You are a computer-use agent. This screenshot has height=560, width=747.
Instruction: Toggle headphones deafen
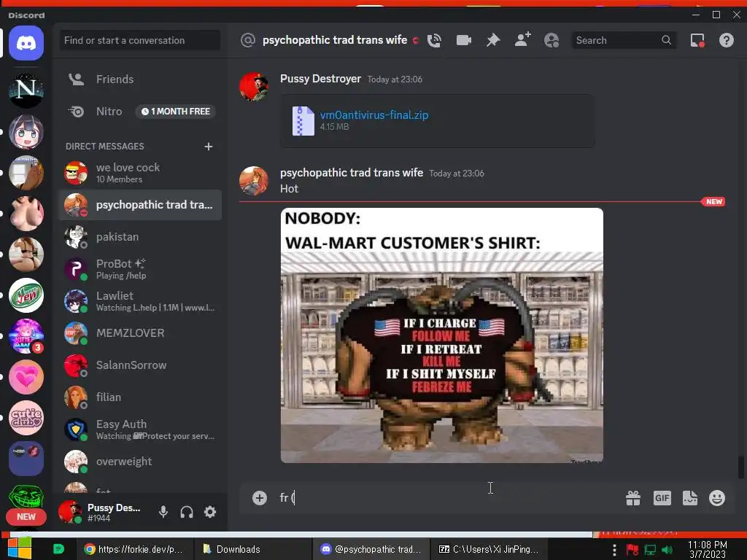[187, 512]
